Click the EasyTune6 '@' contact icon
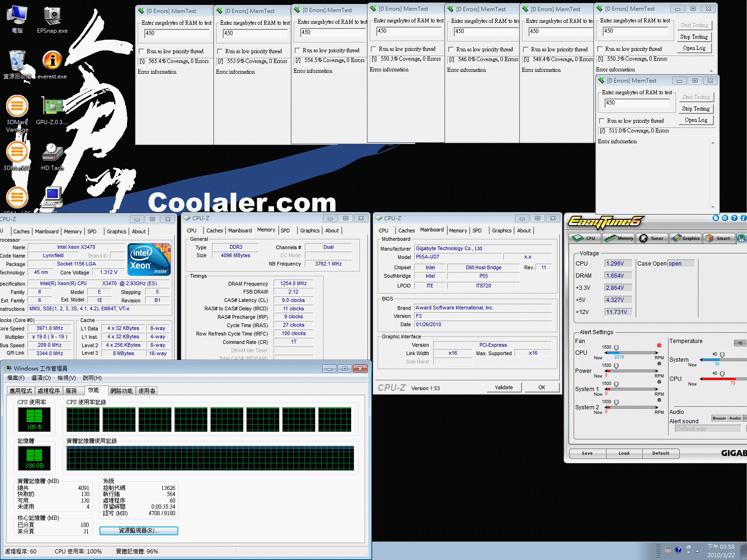Screen dimensions: 747x560 pyautogui.click(x=725, y=218)
